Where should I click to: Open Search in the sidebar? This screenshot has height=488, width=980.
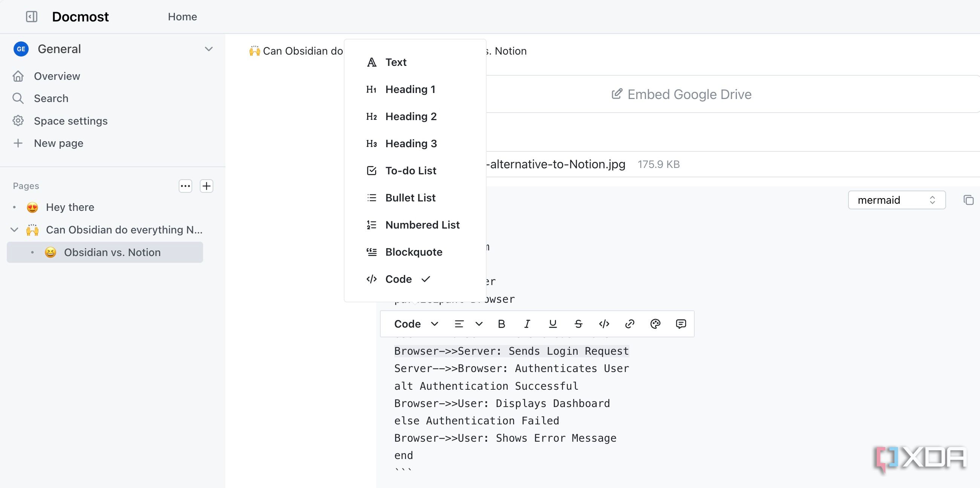[51, 98]
